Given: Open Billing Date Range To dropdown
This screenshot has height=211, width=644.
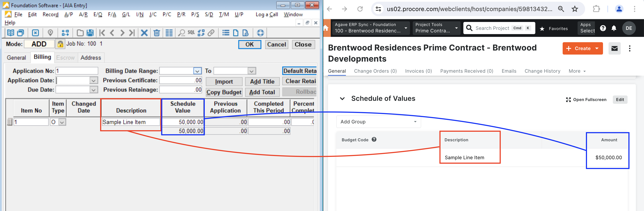Looking at the screenshot, I should tap(252, 71).
